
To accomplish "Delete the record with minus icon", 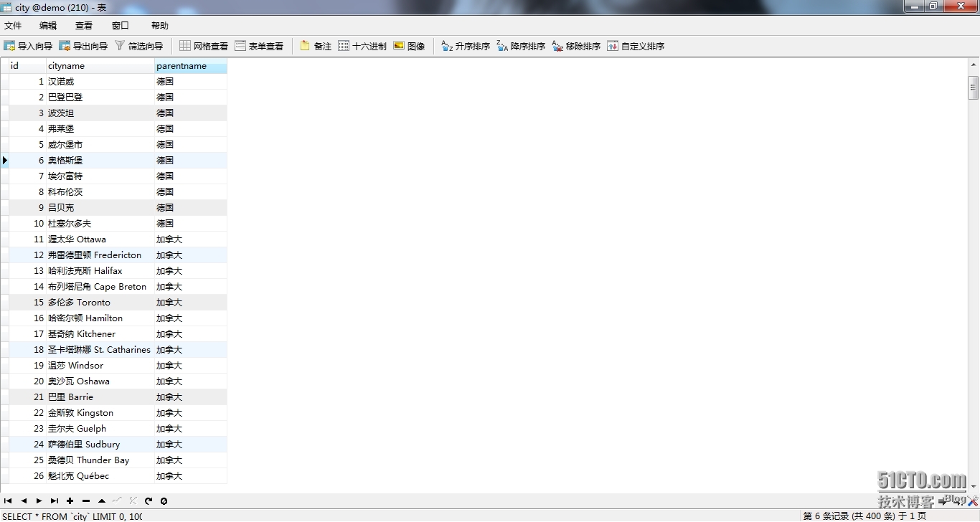I will (86, 501).
